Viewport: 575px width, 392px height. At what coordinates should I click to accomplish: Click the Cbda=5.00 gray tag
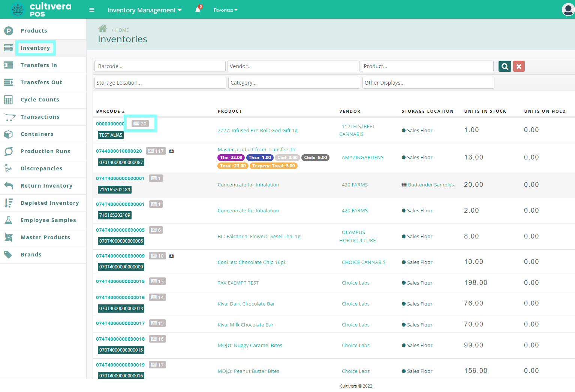click(316, 158)
